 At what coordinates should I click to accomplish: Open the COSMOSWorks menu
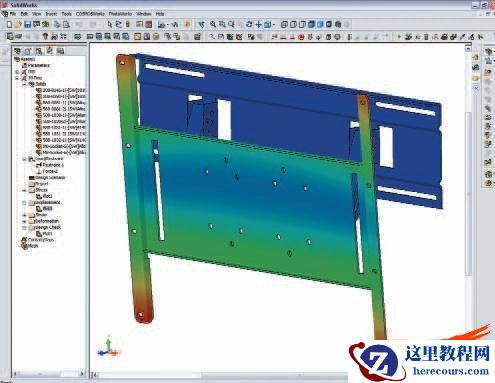coord(90,14)
